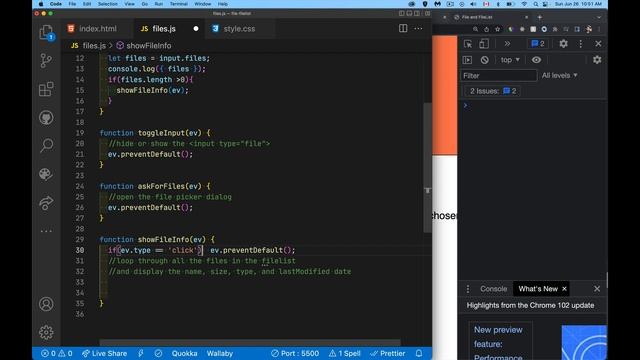Close the What's New tab
The image size is (640, 360).
point(564,289)
